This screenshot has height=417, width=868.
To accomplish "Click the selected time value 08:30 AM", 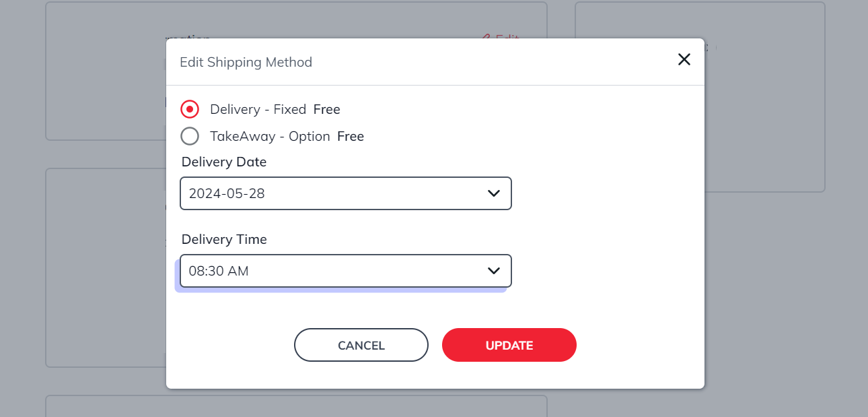I will pos(219,271).
